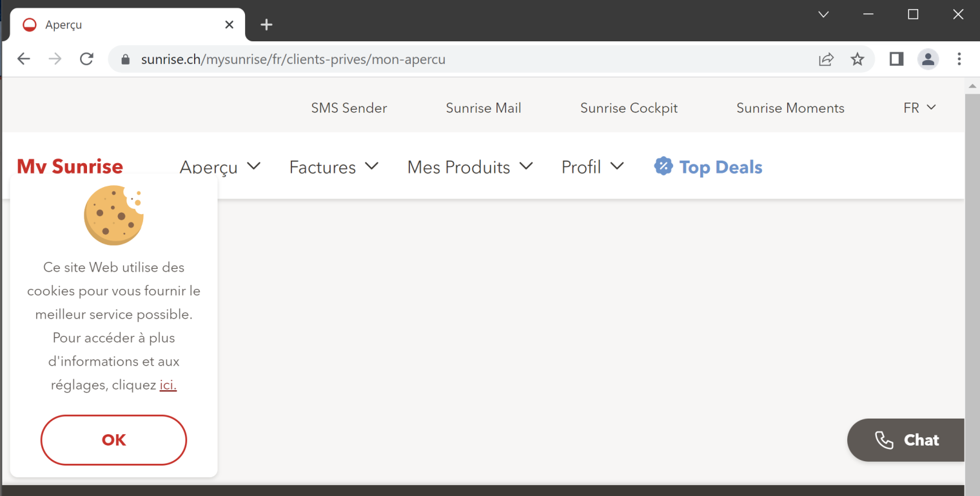The image size is (980, 496).
Task: Open the FR language selector
Action: 919,108
